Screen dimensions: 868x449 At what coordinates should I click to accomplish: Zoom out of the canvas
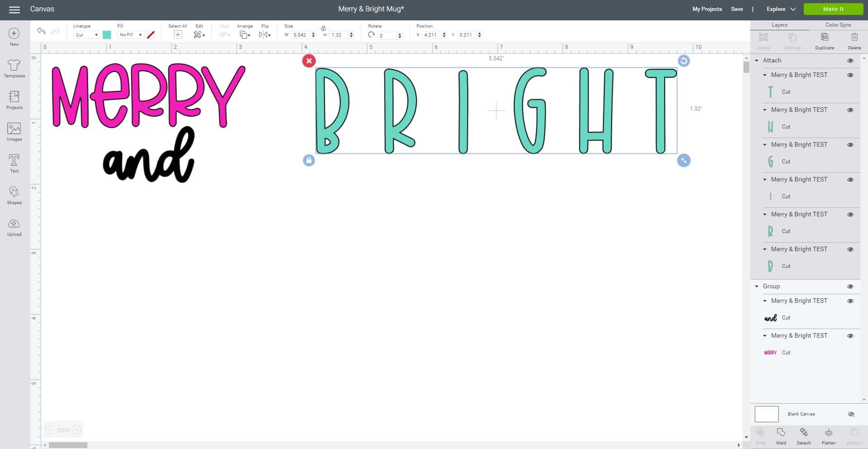pyautogui.click(x=50, y=430)
